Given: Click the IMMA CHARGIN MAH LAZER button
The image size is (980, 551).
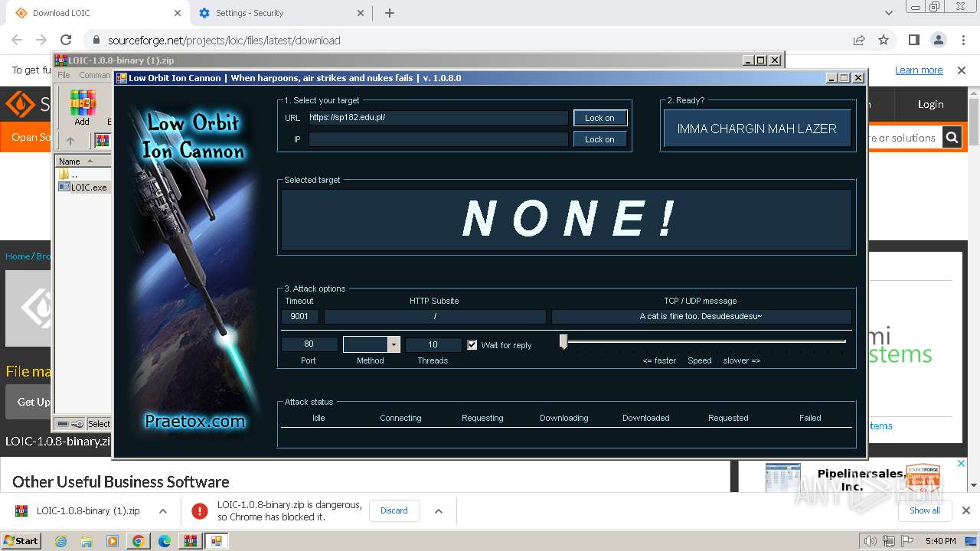Looking at the screenshot, I should [x=756, y=129].
